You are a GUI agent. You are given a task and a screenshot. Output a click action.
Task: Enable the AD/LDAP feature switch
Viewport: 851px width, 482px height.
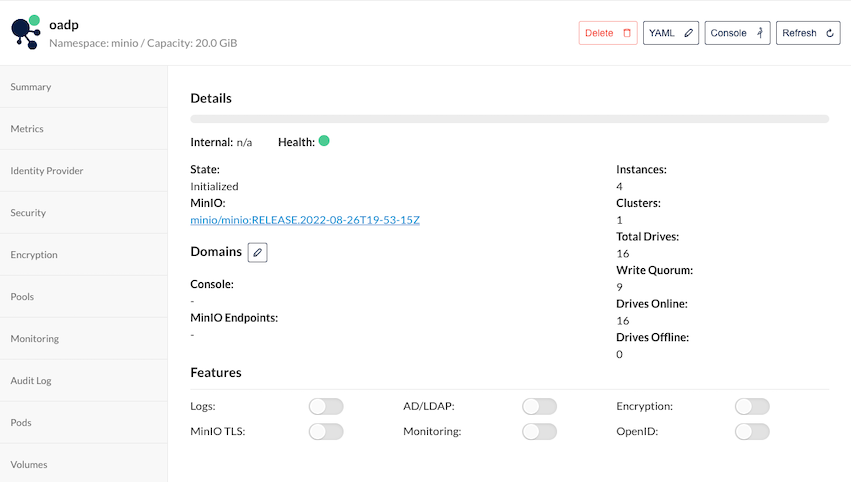[539, 407]
